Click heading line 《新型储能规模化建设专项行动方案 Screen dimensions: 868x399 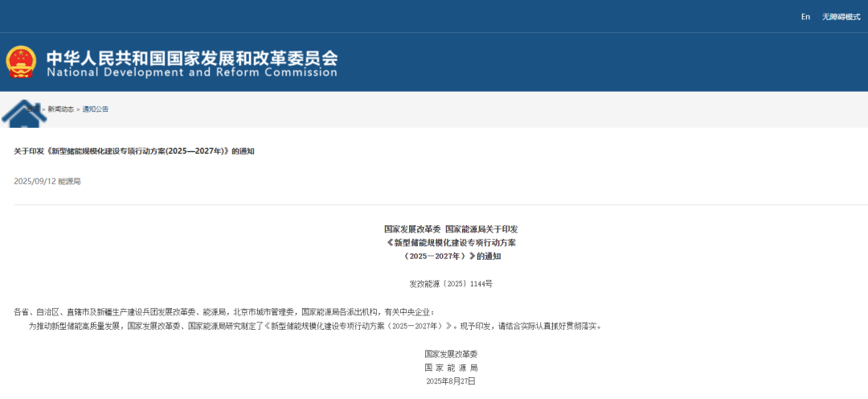coord(451,243)
